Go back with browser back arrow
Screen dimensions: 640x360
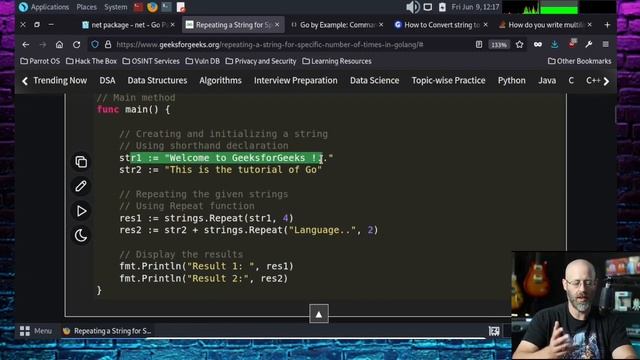click(26, 44)
